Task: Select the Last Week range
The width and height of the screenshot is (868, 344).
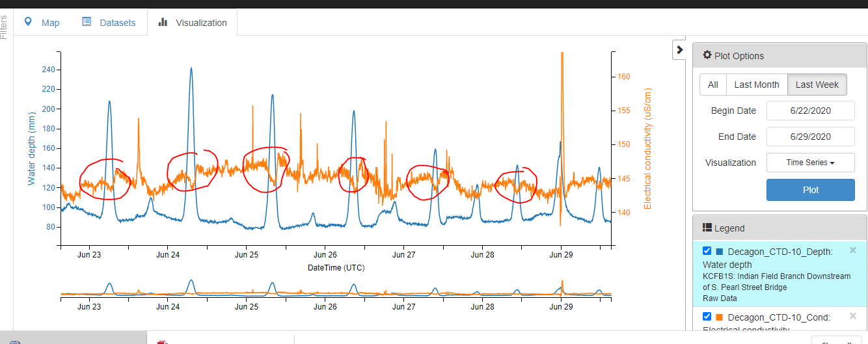Action: pyautogui.click(x=817, y=85)
